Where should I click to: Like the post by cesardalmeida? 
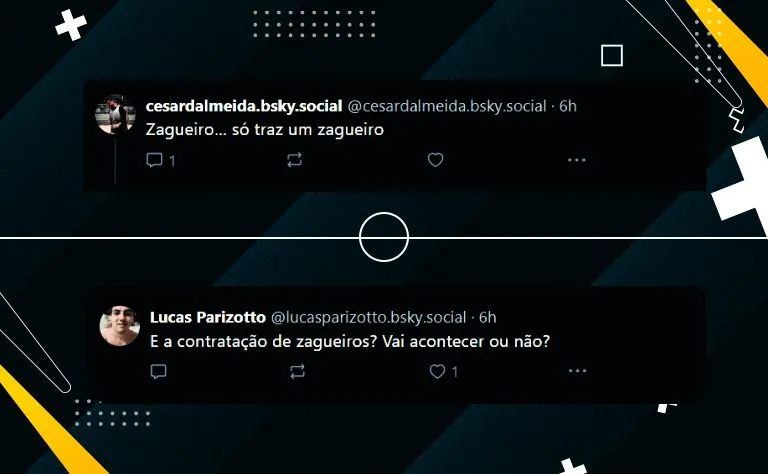pyautogui.click(x=435, y=160)
